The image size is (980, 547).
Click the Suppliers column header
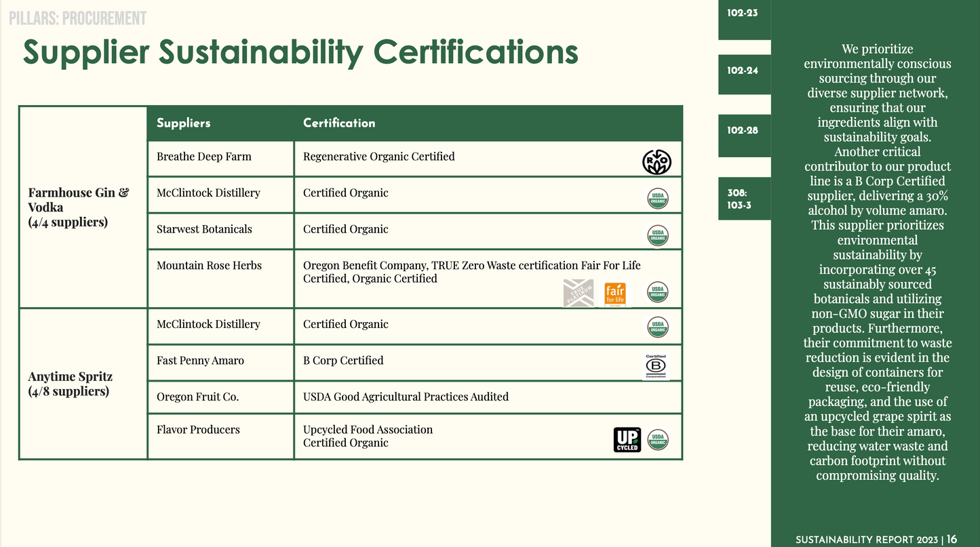[x=184, y=123]
